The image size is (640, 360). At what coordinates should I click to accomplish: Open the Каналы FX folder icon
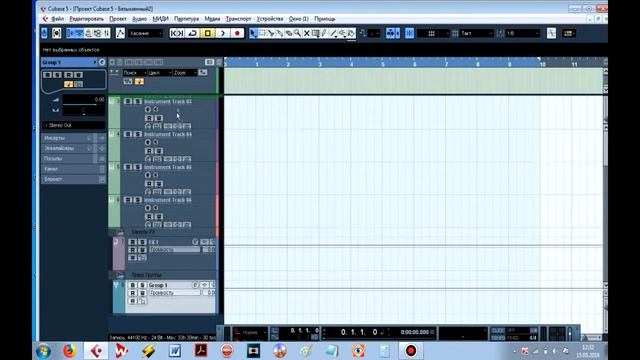pyautogui.click(x=120, y=232)
